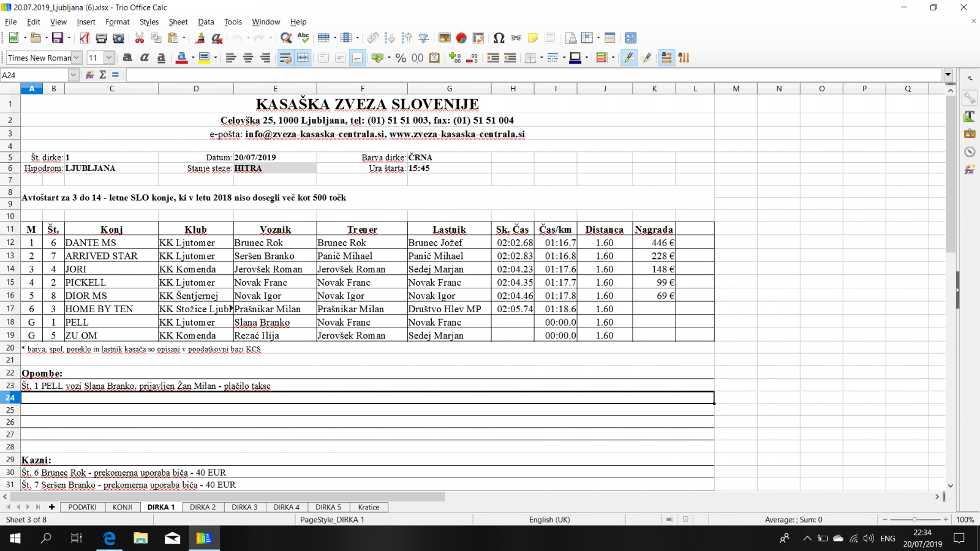The height and width of the screenshot is (551, 980).
Task: Click the Save document icon
Action: (x=58, y=38)
